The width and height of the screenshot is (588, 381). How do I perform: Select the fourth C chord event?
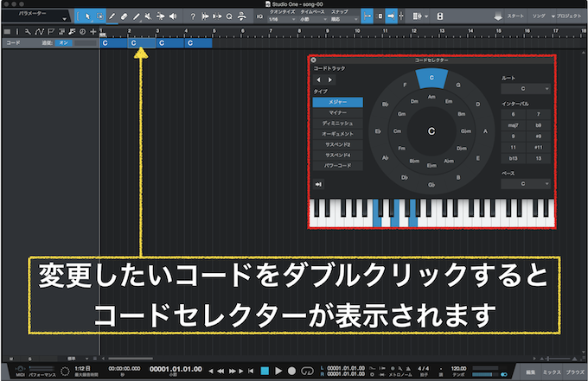(x=198, y=43)
